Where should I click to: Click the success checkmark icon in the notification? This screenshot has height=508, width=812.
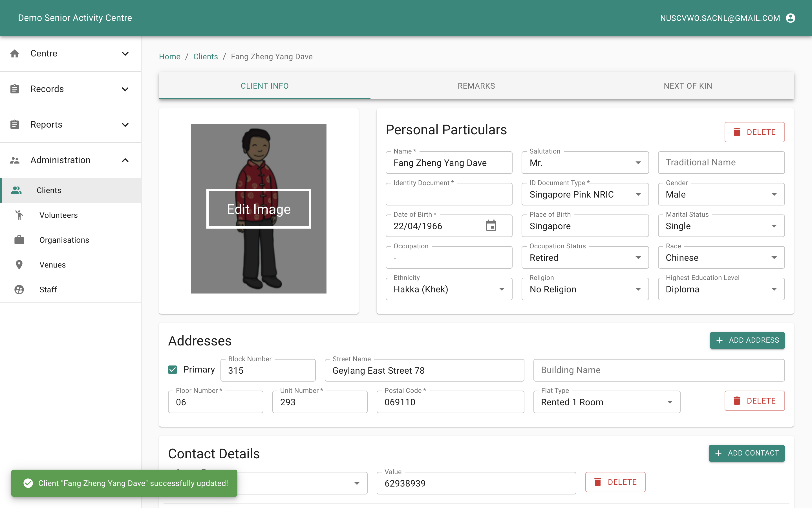coord(28,483)
